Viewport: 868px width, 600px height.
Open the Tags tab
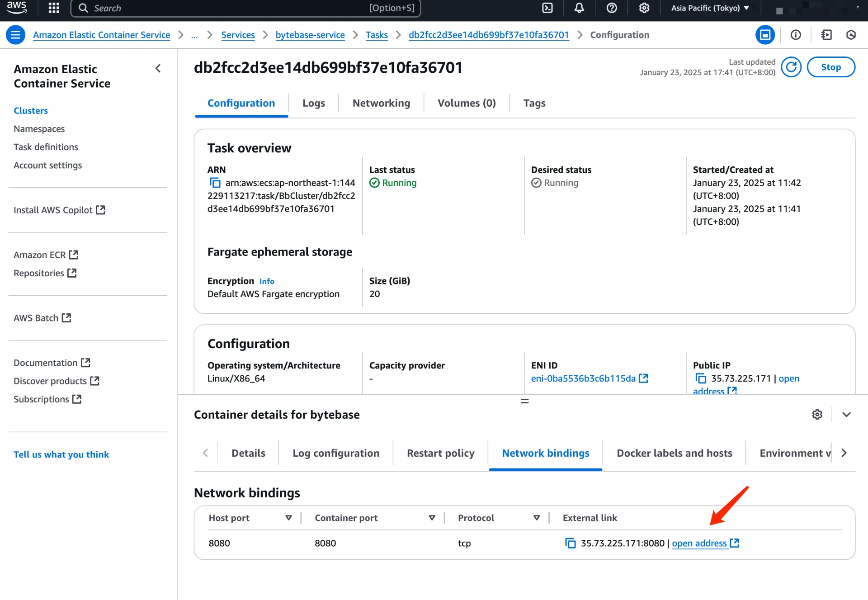click(534, 103)
